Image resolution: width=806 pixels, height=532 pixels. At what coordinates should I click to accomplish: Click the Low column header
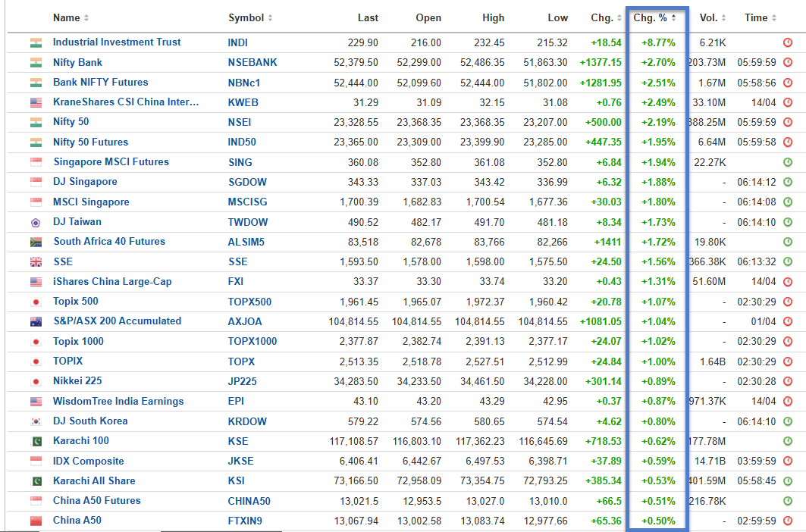[x=558, y=18]
